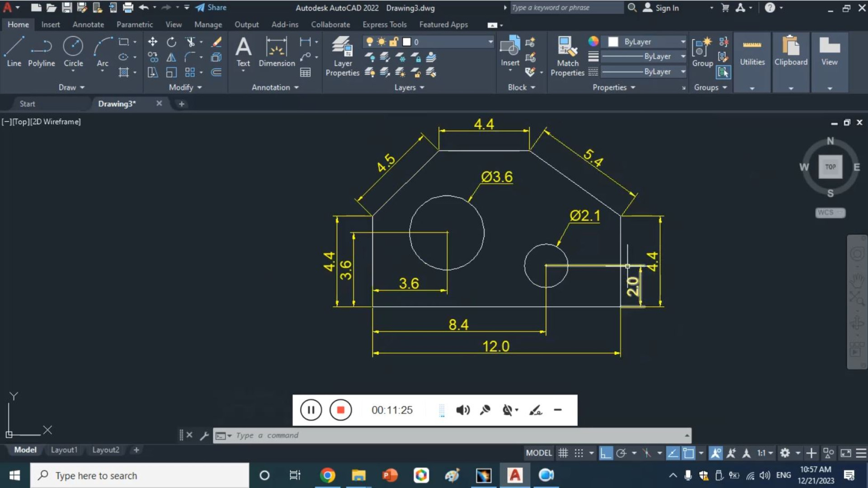
Task: Toggle snap mode dots
Action: (x=579, y=453)
